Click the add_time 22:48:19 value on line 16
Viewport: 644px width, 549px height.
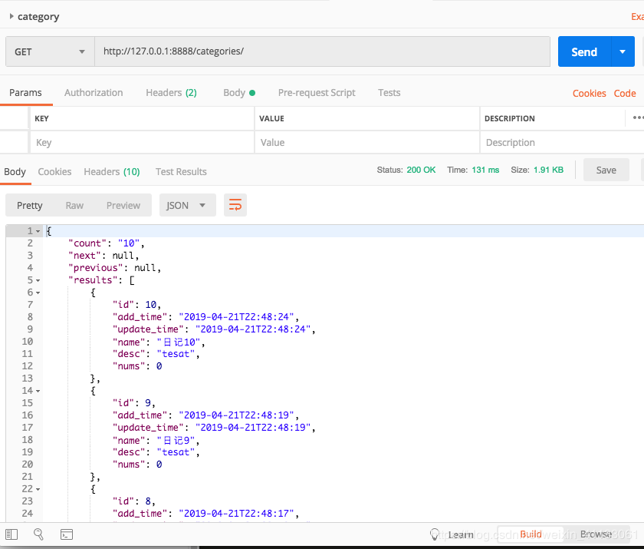237,416
